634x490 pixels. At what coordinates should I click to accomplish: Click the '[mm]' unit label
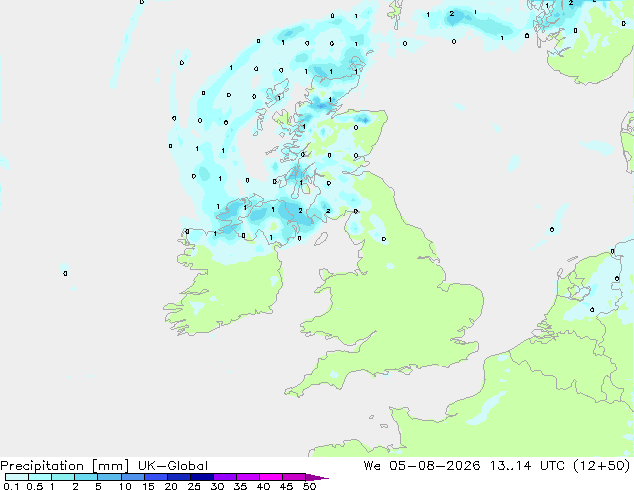pyautogui.click(x=110, y=466)
